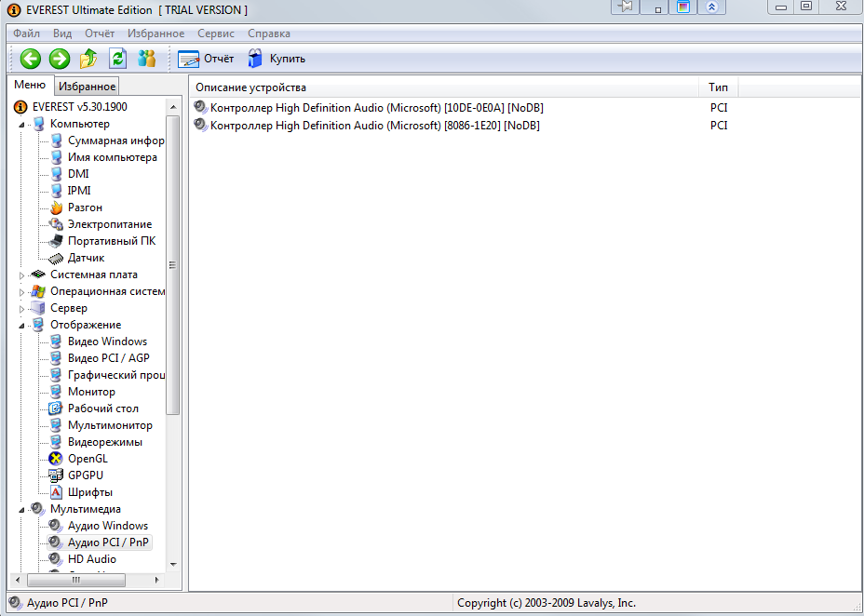Screen dimensions: 864x616
Task: Click the pin icon in title bar
Action: (x=626, y=7)
